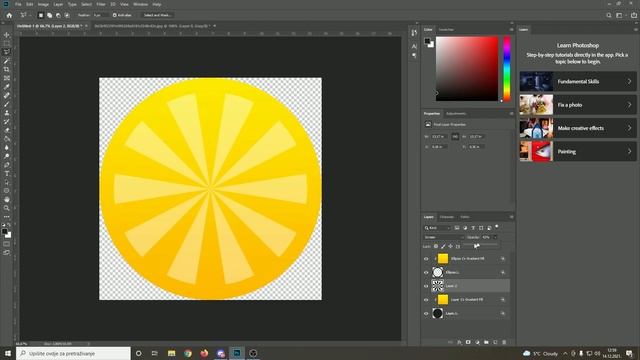The width and height of the screenshot is (640, 360).
Task: Toggle the Anti-alias checkbox
Action: pyautogui.click(x=115, y=15)
